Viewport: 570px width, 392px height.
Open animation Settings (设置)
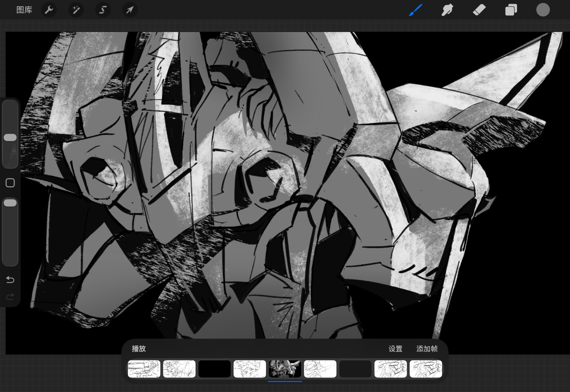[x=395, y=349]
